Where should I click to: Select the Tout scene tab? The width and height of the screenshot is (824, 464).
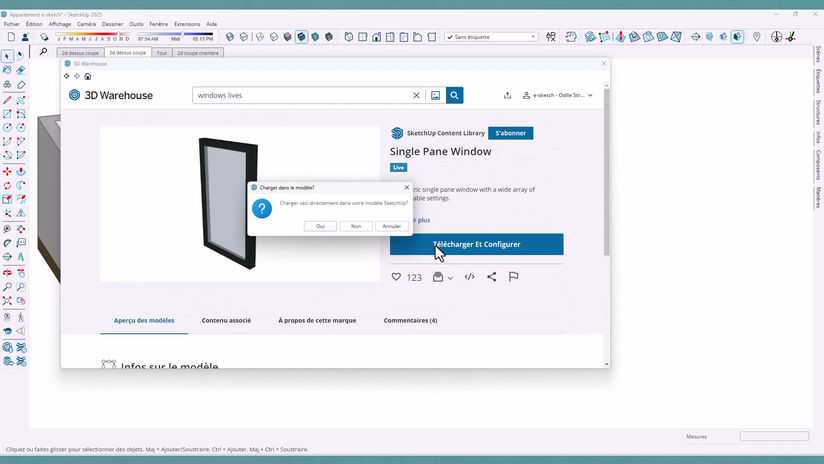tap(161, 53)
